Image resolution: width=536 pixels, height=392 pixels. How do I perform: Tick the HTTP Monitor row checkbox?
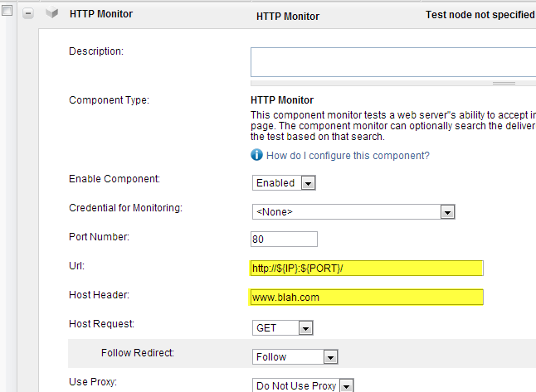[7, 10]
